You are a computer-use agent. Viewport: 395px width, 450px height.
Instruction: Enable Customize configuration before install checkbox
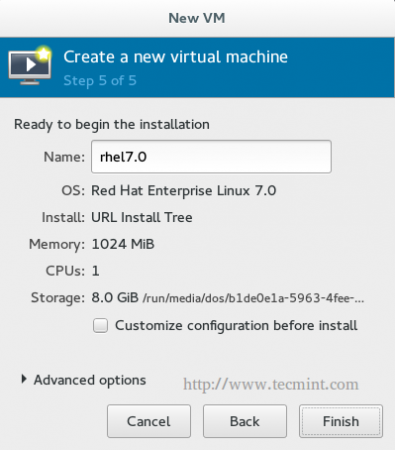pyautogui.click(x=100, y=326)
